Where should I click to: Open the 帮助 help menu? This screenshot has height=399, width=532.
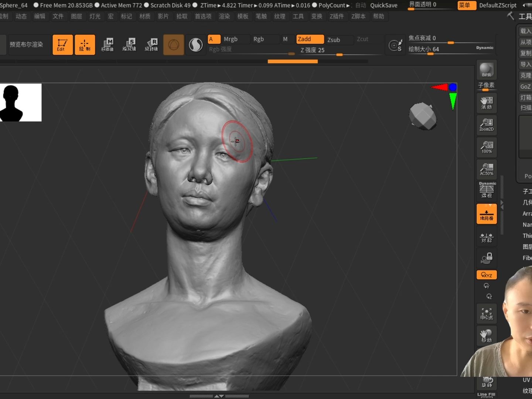click(x=379, y=16)
